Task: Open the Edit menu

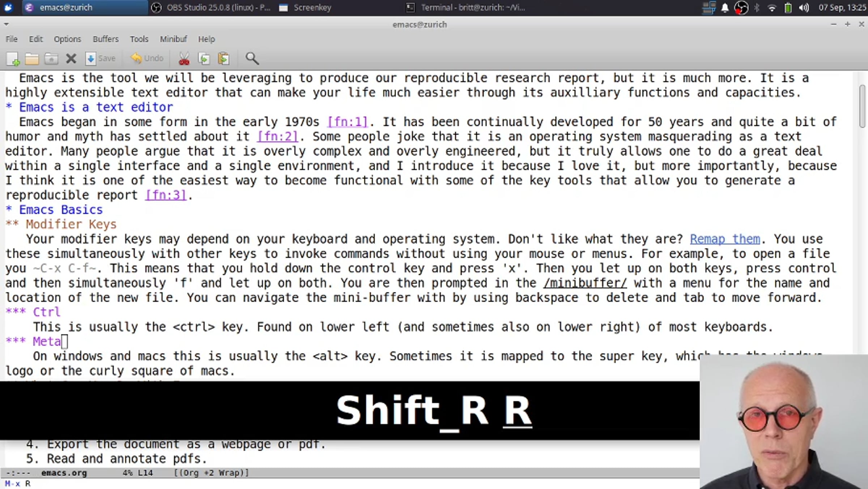Action: pyautogui.click(x=36, y=39)
